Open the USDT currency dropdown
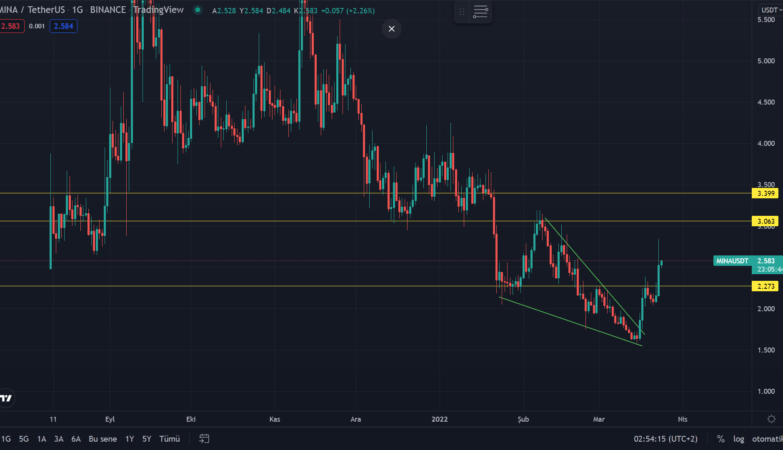The image size is (783, 450). [x=767, y=10]
